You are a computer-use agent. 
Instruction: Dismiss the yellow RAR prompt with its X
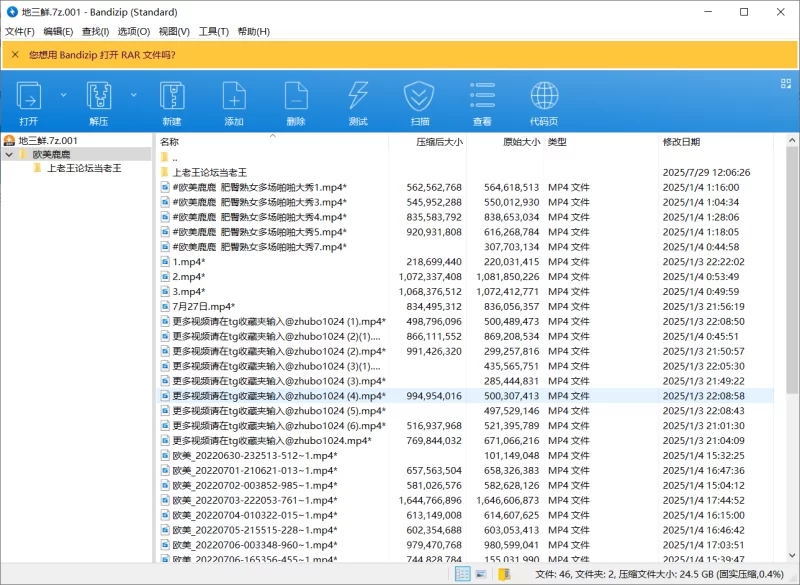pos(15,55)
